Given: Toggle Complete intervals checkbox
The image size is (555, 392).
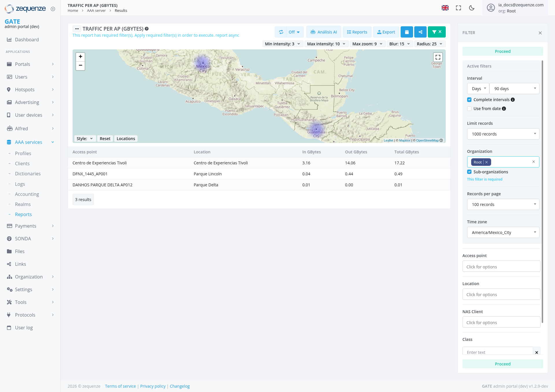Looking at the screenshot, I should 469,100.
